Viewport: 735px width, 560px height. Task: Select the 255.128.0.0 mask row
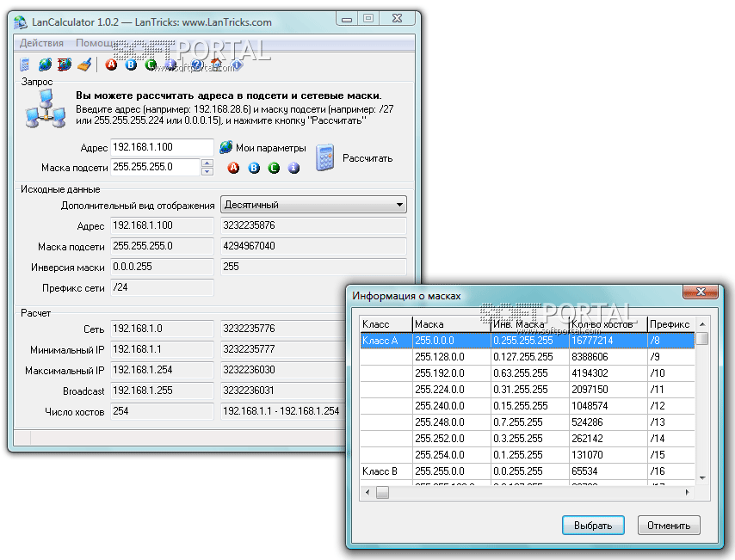pos(528,357)
